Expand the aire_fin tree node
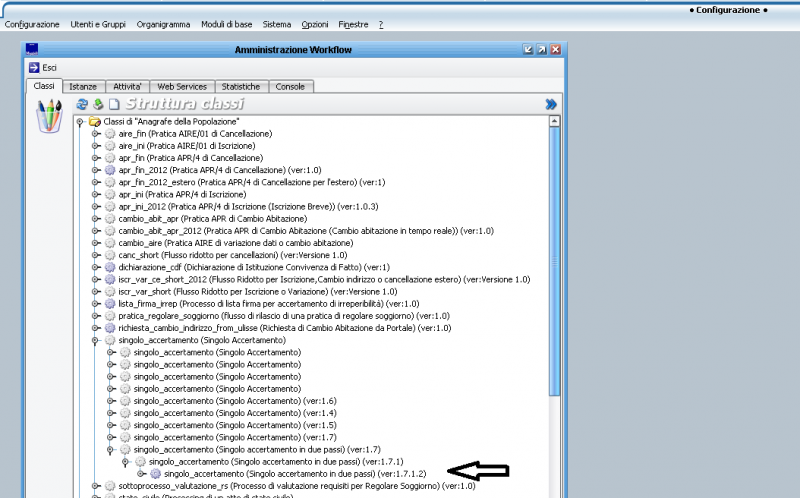The width and height of the screenshot is (800, 498). tap(95, 134)
